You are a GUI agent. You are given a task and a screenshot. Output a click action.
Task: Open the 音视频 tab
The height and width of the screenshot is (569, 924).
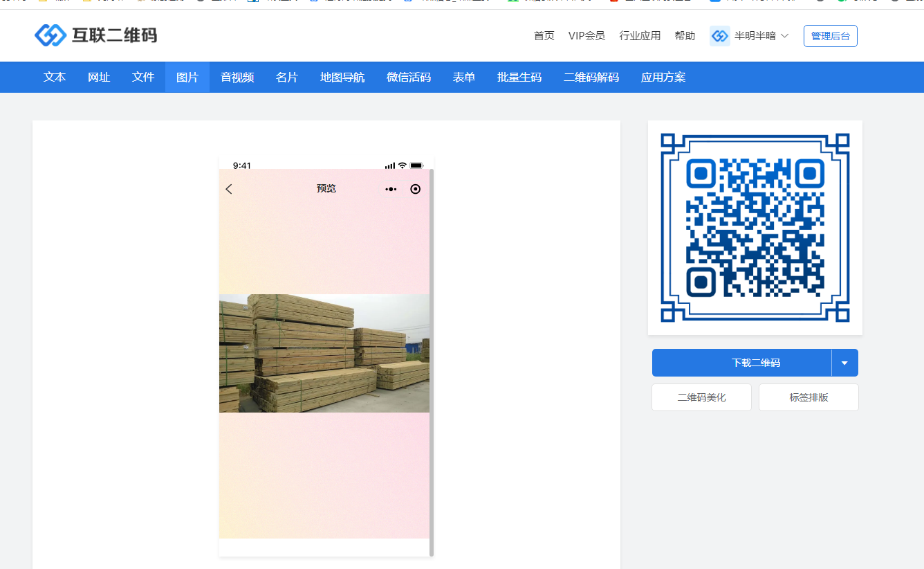coord(237,77)
